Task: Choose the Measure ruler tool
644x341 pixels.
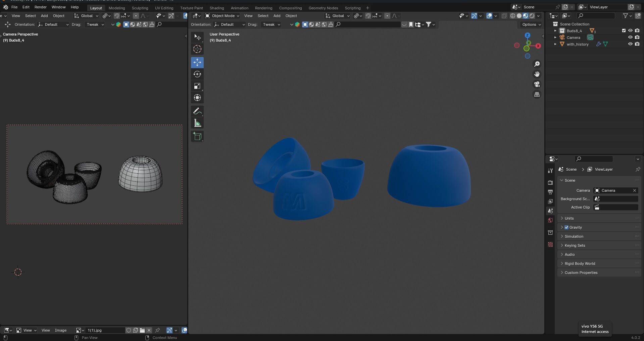Action: point(197,123)
